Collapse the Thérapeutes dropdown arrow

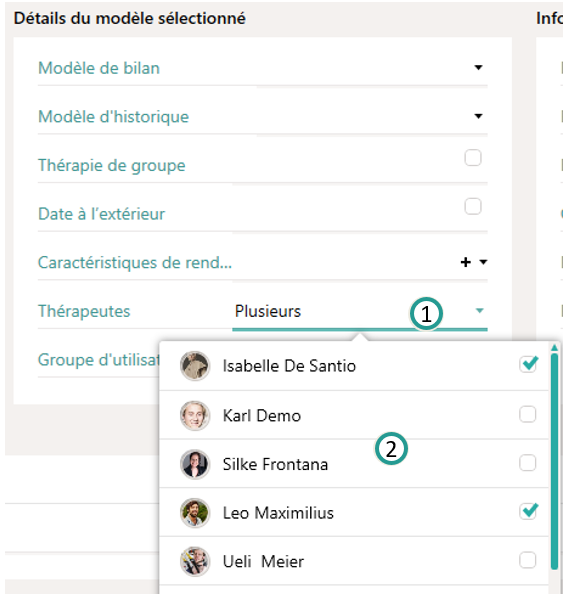pos(479,311)
